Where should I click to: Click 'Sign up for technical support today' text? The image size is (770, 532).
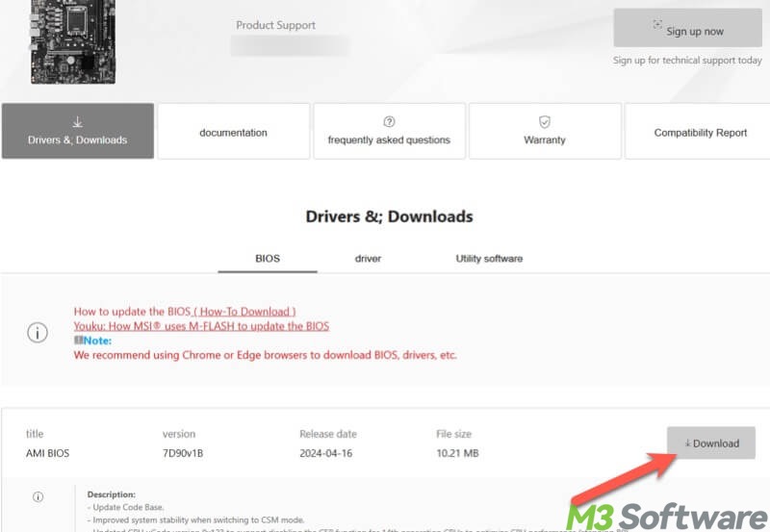tap(687, 60)
